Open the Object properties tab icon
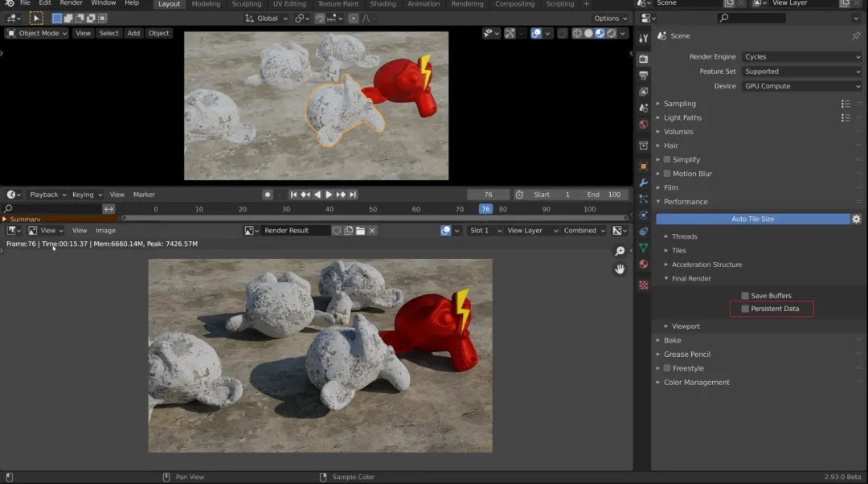Viewport: 868px width, 484px height. coord(643,166)
